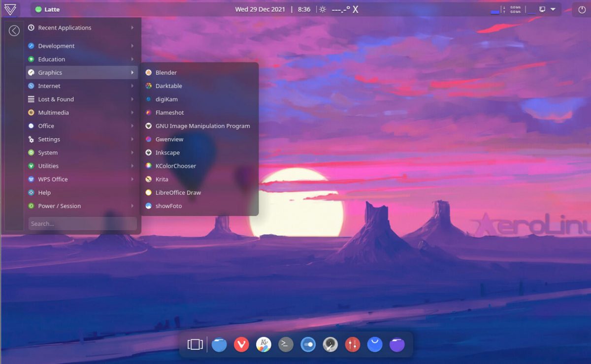The width and height of the screenshot is (591, 364).
Task: Launch Darktable photo editor
Action: (x=169, y=86)
